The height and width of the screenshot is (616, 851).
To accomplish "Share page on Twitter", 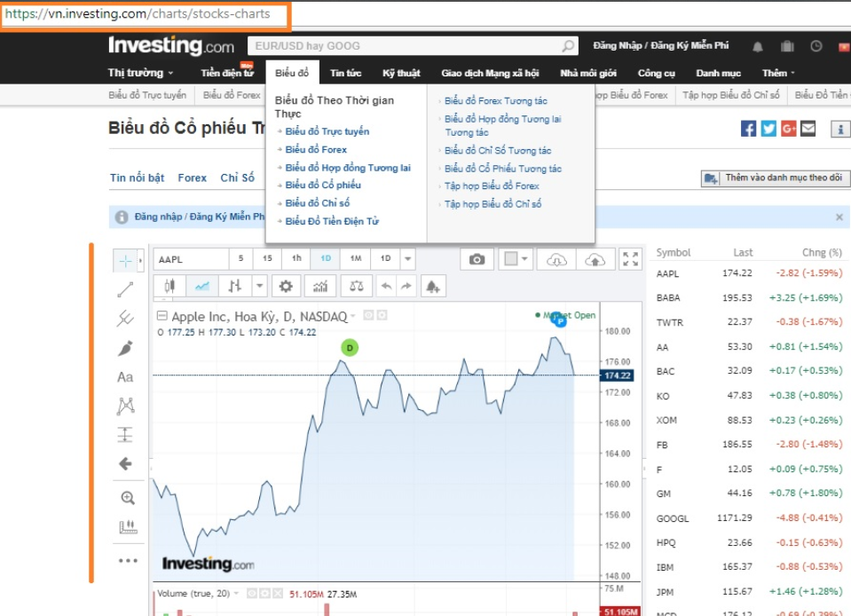I will [x=768, y=130].
